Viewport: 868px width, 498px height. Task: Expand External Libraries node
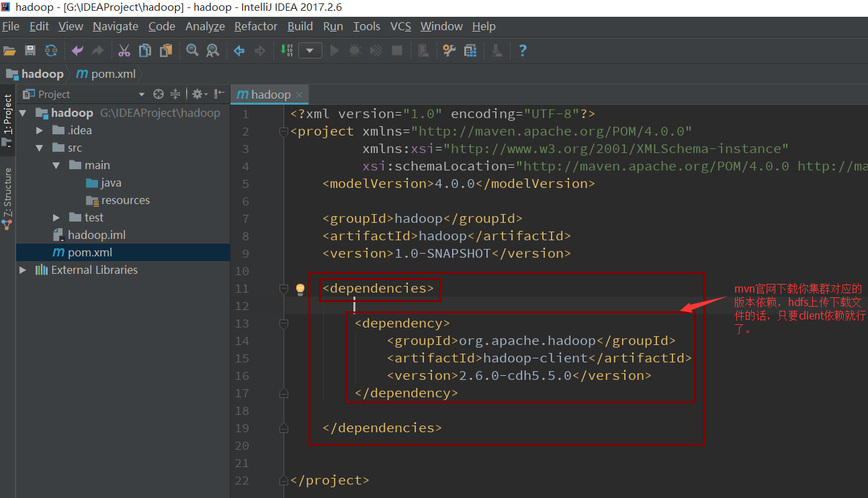pyautogui.click(x=24, y=270)
